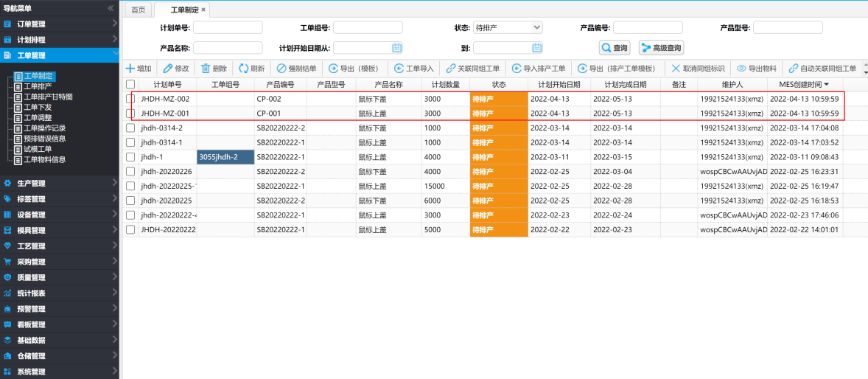Viewport: 868px width, 379px height.
Task: Click the 工单导入 import icon
Action: coord(399,69)
